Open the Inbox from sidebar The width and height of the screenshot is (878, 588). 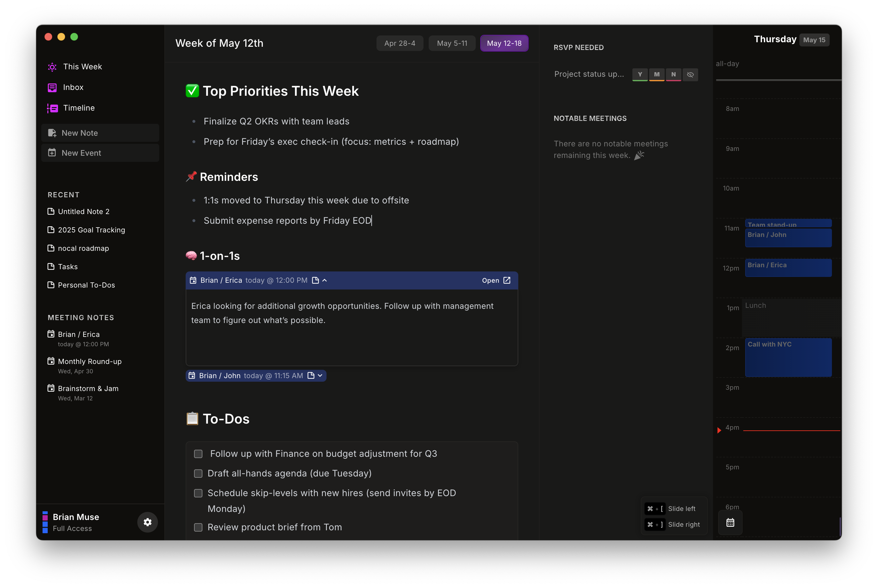click(73, 87)
